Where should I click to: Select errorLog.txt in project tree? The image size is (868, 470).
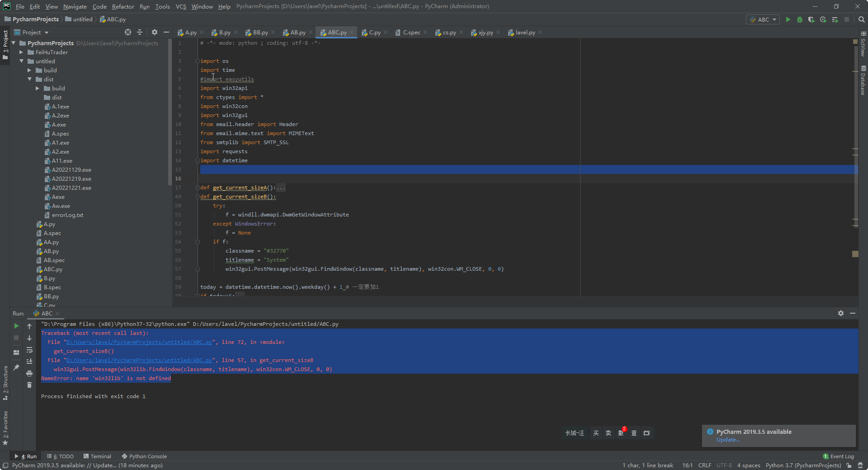(x=67, y=215)
